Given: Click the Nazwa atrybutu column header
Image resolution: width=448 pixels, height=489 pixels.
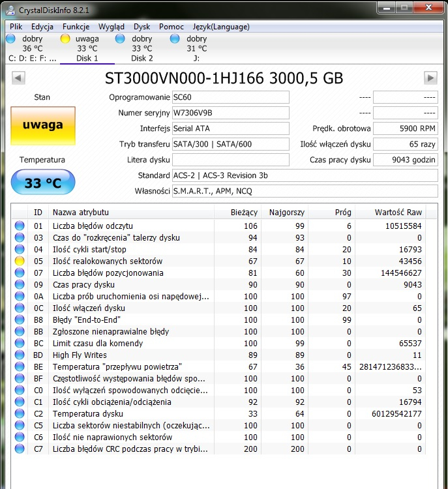Looking at the screenshot, I should pos(131,213).
